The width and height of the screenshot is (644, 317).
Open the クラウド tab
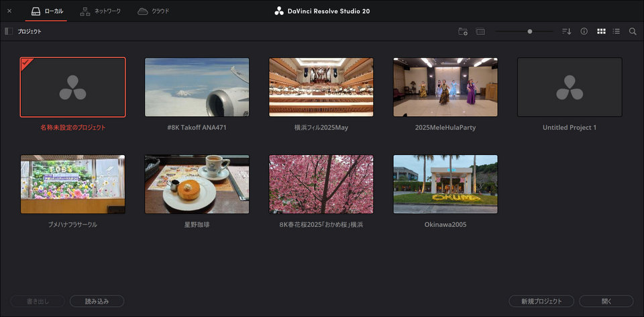(153, 11)
